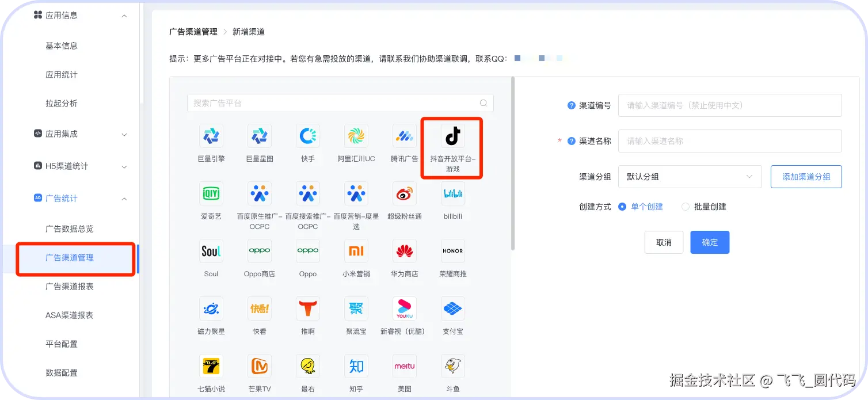Select the 最右 icon
868x400 pixels.
coord(308,366)
